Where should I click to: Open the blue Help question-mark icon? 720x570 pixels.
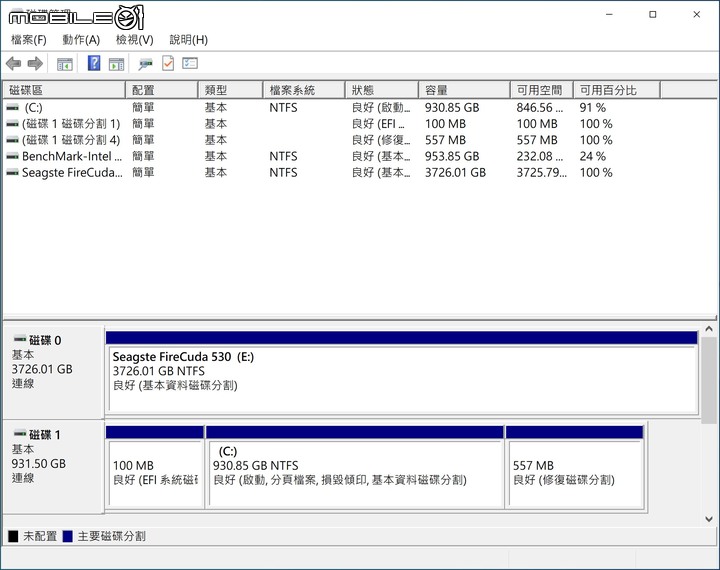coord(94,63)
